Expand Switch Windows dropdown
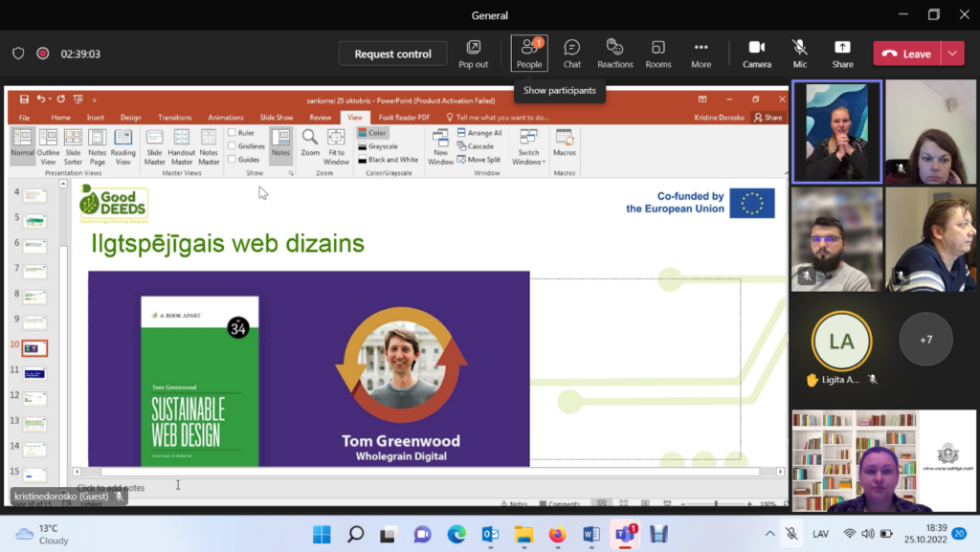 click(x=528, y=146)
